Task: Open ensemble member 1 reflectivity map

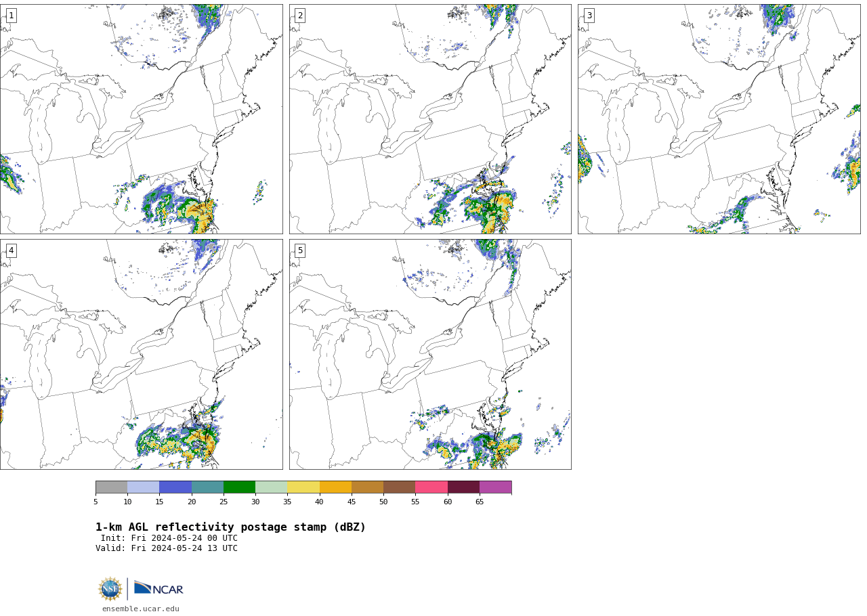Action: click(141, 119)
